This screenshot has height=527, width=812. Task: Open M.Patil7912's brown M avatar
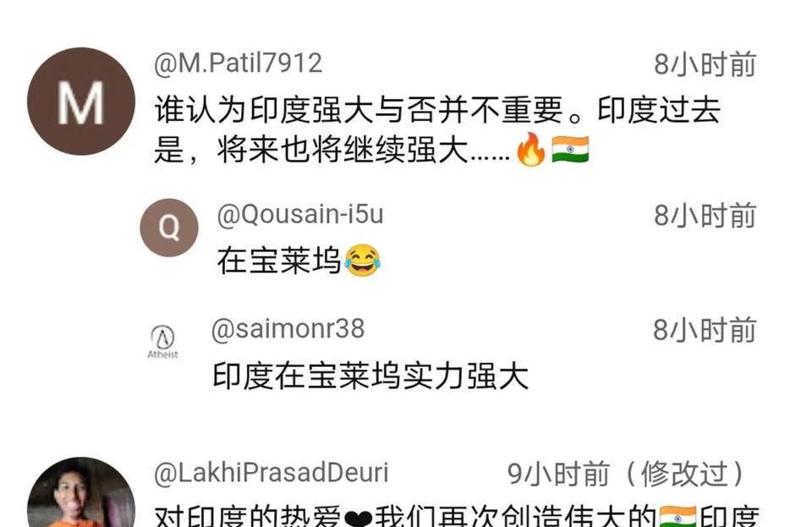81,102
